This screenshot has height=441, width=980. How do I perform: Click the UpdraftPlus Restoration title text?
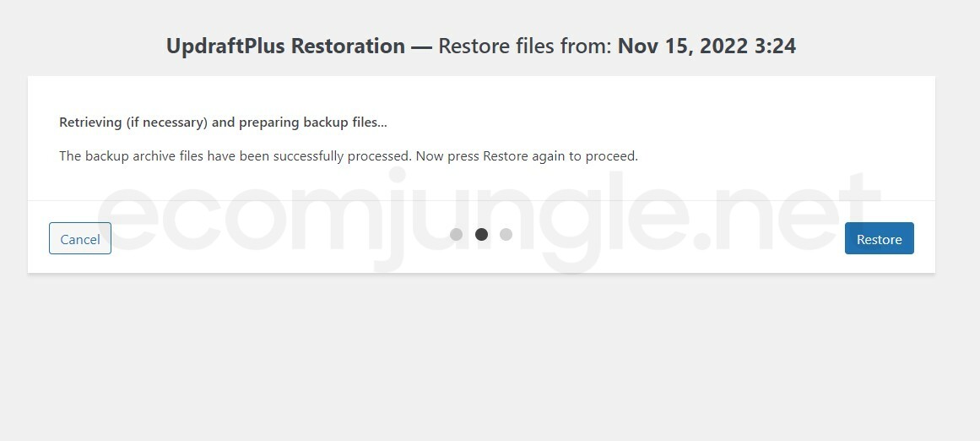tap(285, 46)
